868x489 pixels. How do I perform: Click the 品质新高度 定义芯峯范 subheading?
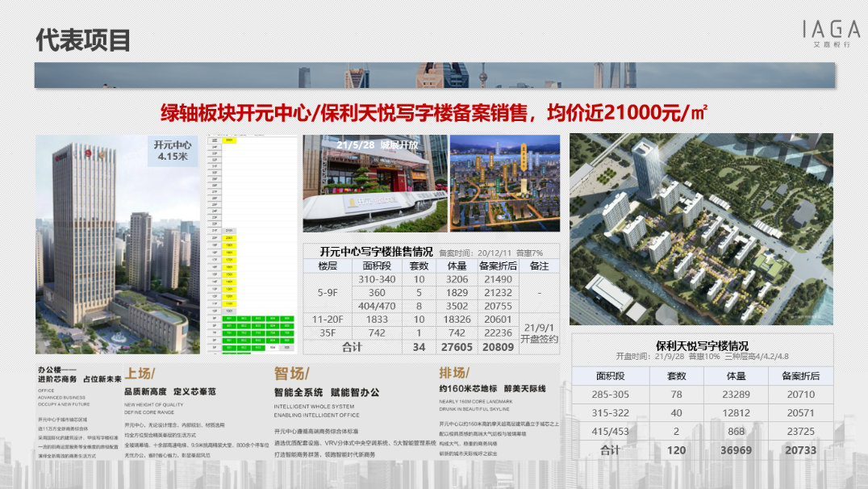pos(170,391)
